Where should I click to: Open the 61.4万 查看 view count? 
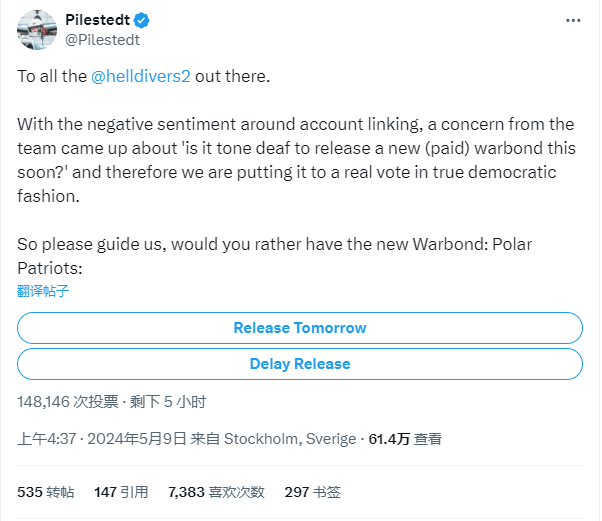pyautogui.click(x=405, y=439)
